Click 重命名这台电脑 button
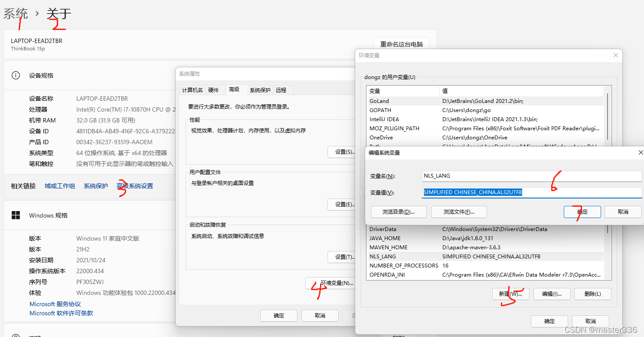644x337 pixels. (x=402, y=44)
